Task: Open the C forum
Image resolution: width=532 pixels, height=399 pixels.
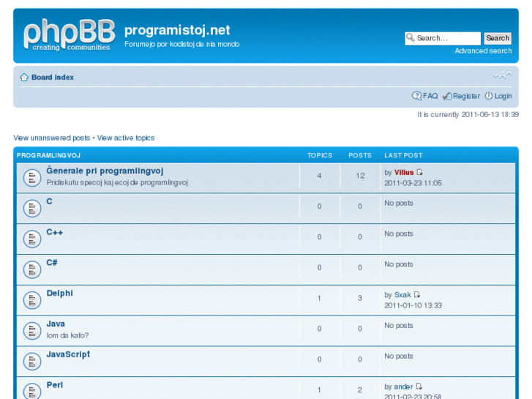Action: click(49, 202)
